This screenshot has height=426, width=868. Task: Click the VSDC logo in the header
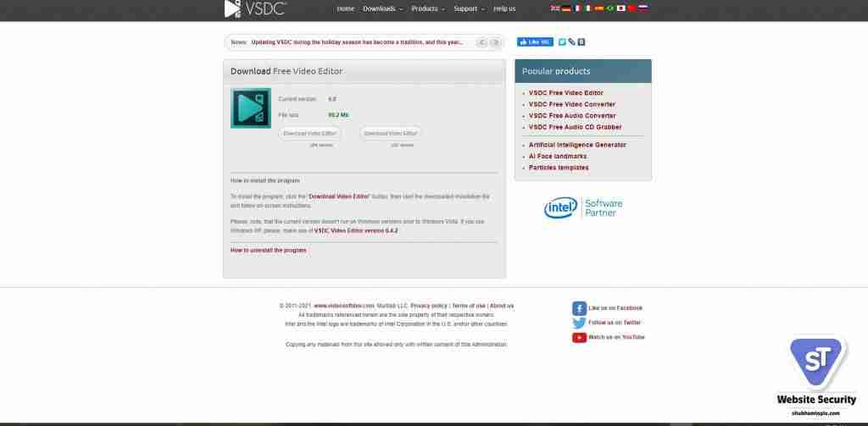pyautogui.click(x=255, y=8)
